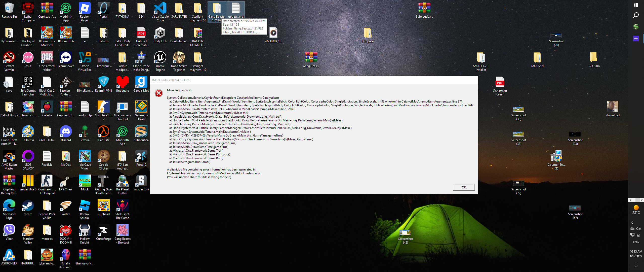Screen dimensions: 644x272
Task: Open the Windows Start button
Action: (x=636, y=5)
